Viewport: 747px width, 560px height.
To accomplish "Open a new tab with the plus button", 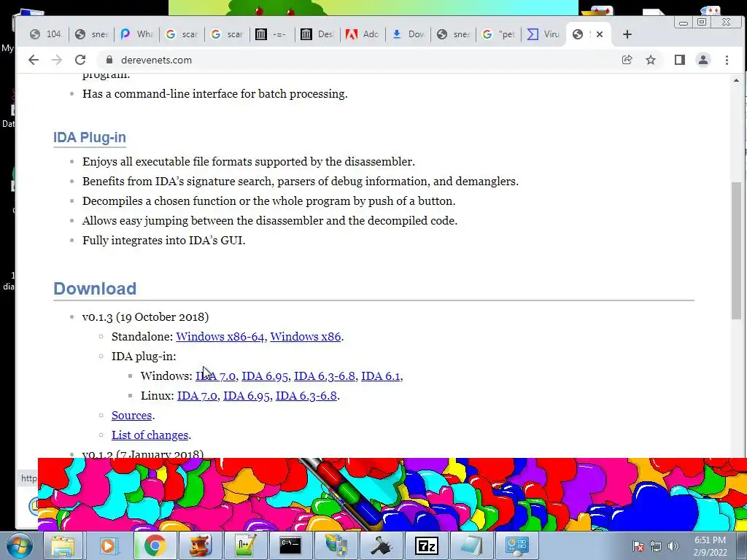I will point(627,34).
